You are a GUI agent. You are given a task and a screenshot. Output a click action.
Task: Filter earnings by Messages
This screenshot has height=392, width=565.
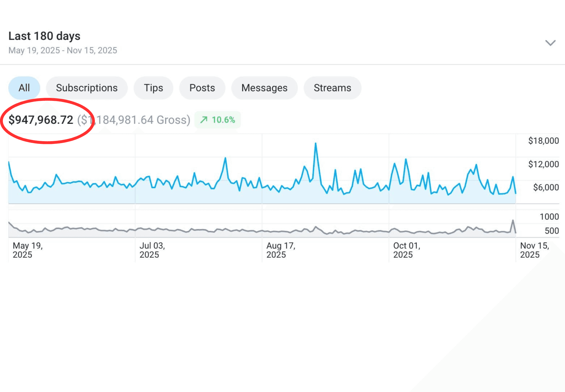pyautogui.click(x=264, y=88)
